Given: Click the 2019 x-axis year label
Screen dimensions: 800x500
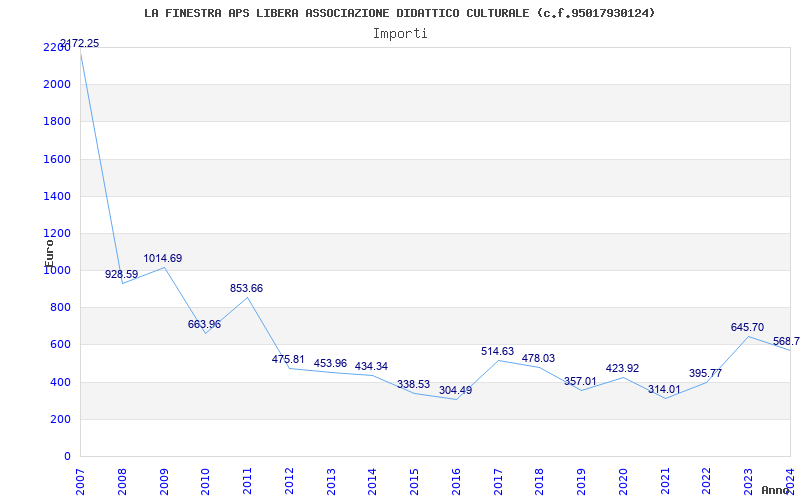Looking at the screenshot, I should (x=581, y=482).
